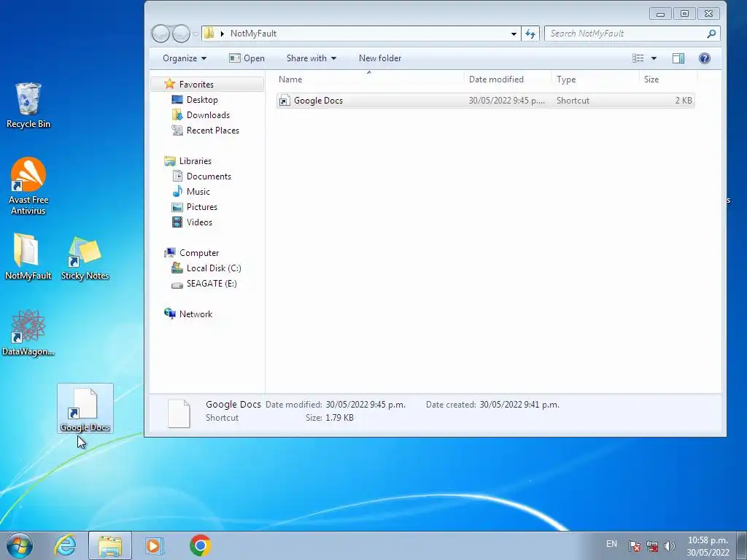Sort files by the Type column
Screen dimensions: 747x560
595,79
